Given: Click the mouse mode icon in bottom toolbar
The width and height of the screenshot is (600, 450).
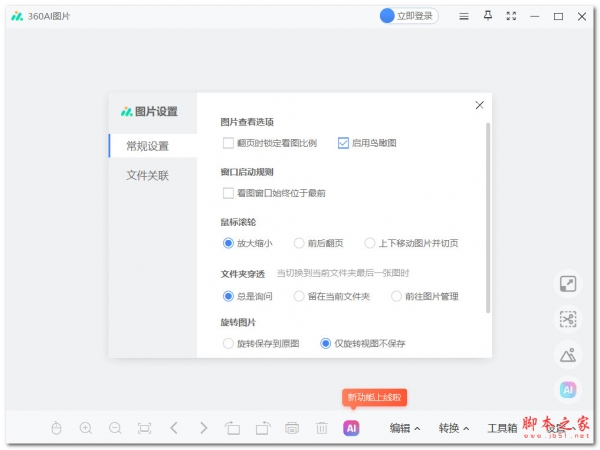Looking at the screenshot, I should point(56,428).
